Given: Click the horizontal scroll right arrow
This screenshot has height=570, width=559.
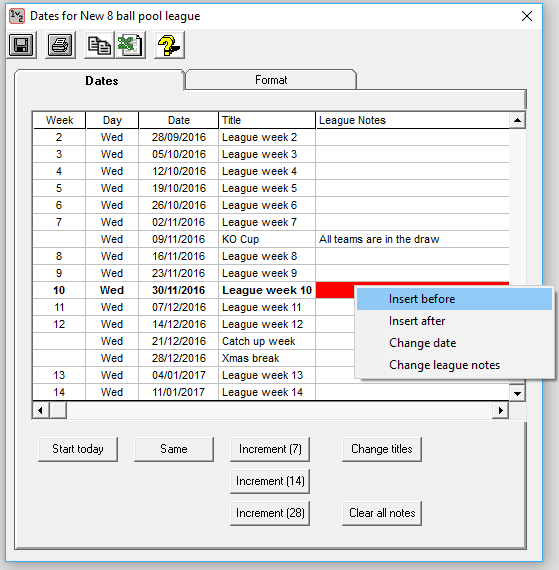Looking at the screenshot, I should click(500, 410).
